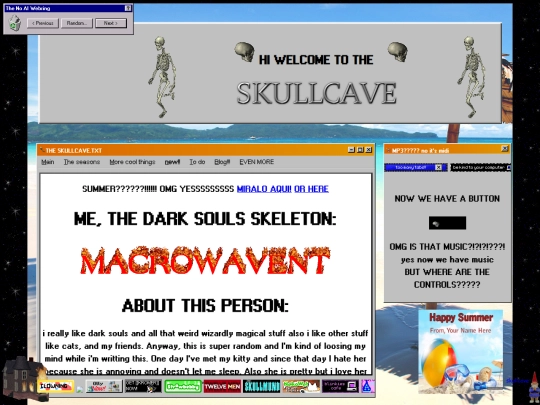
Task: Open More cool things menu
Action: pyautogui.click(x=132, y=162)
